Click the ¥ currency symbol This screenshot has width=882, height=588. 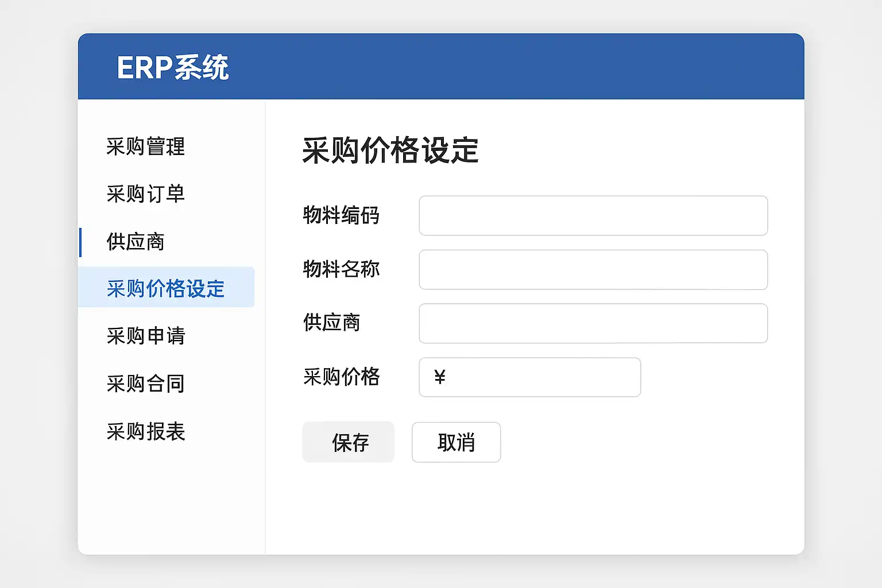[x=440, y=377]
